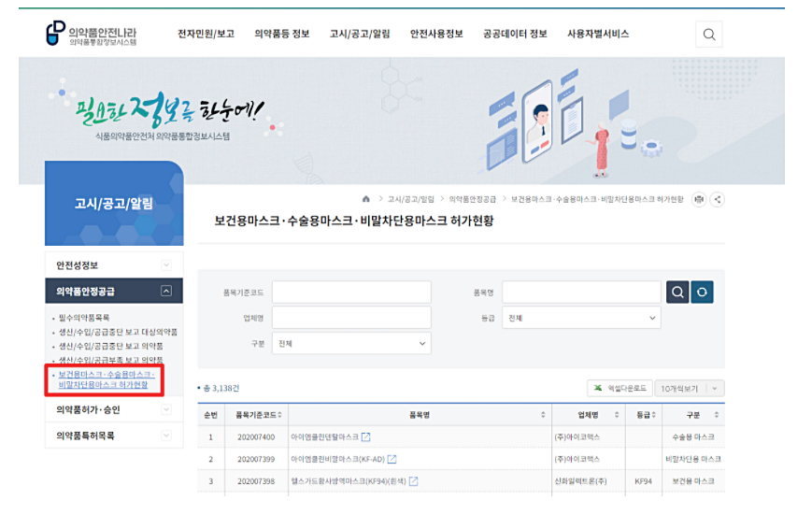Click the 엑셀다운로드 button
This screenshot has height=514, width=812.
point(620,388)
